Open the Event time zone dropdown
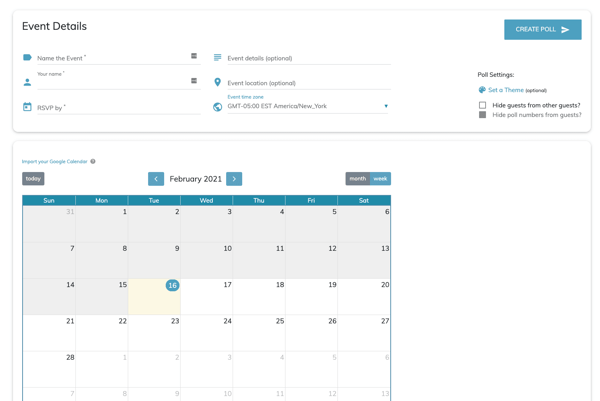The image size is (600, 401). click(x=308, y=106)
